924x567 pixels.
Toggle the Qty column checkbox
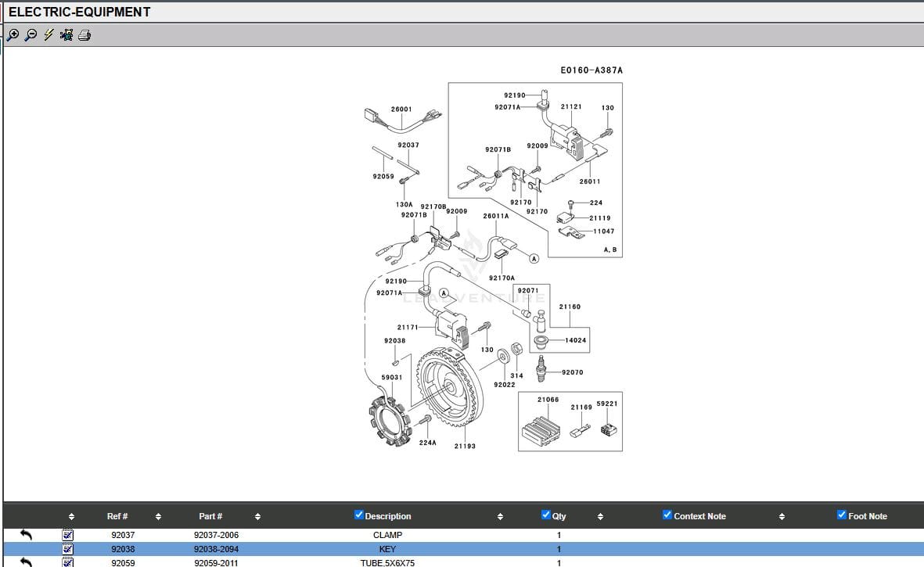coord(546,515)
